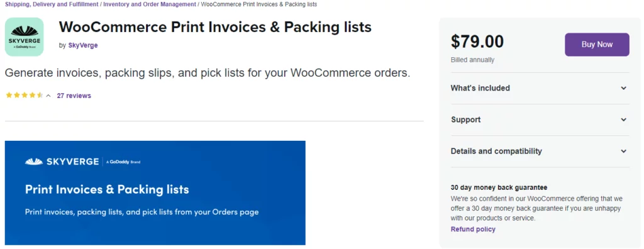Click the Buy Now button
Viewport: 644px width, 249px height.
(x=597, y=45)
